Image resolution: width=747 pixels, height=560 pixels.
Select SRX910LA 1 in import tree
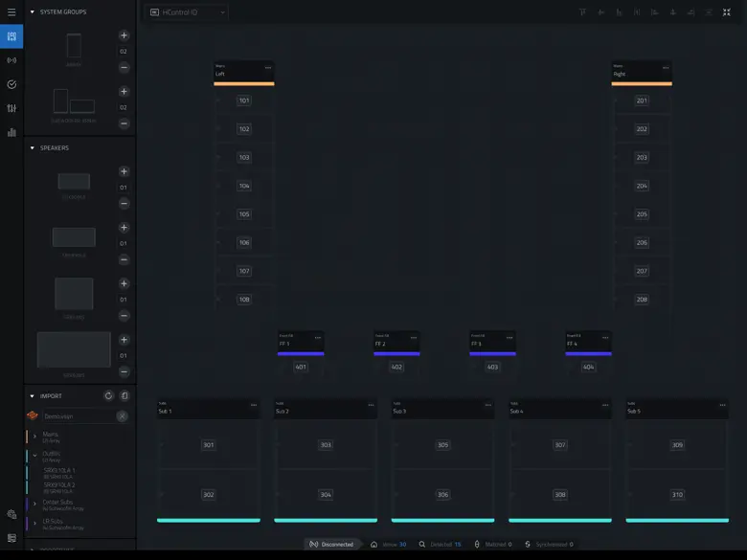pyautogui.click(x=59, y=471)
